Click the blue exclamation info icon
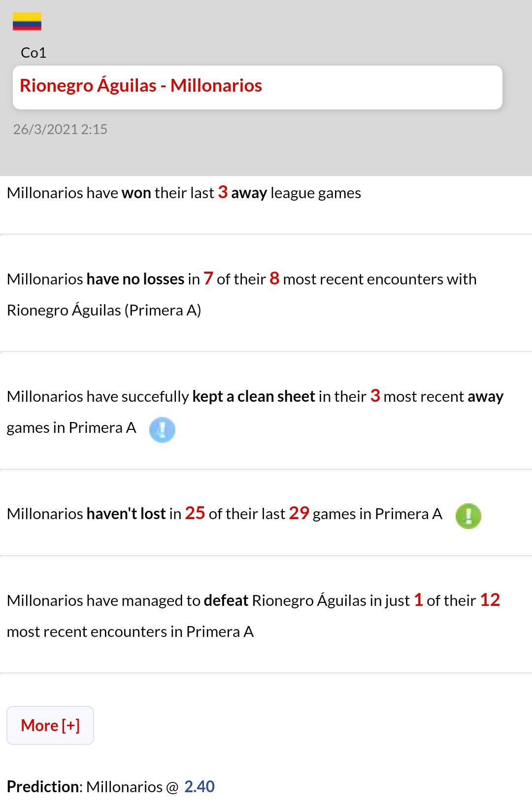The image size is (532, 808). [162, 429]
